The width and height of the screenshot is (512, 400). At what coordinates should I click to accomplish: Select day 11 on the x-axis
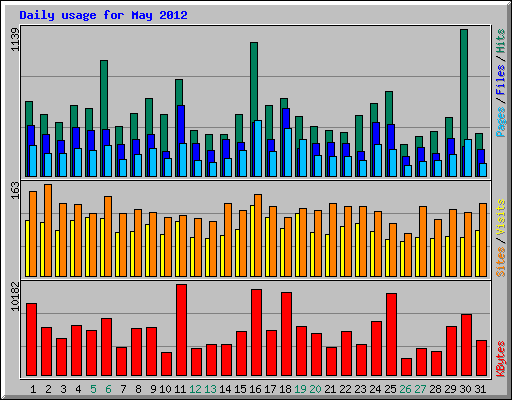click(180, 389)
